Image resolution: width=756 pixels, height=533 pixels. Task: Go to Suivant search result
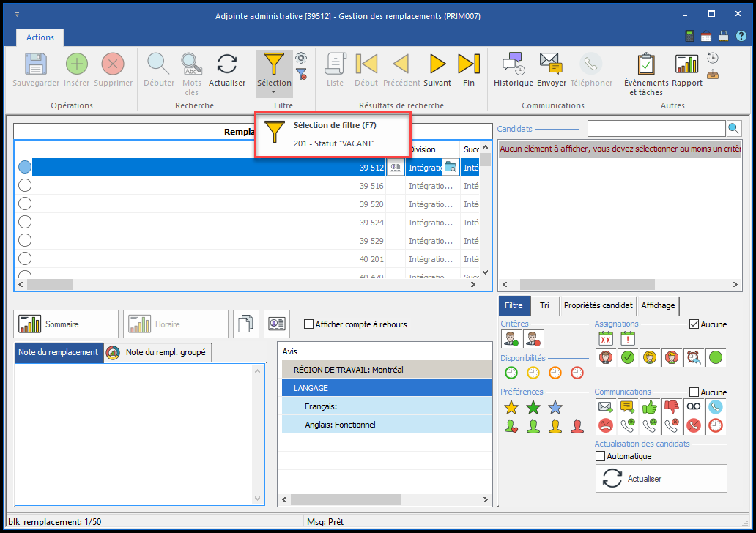point(437,64)
